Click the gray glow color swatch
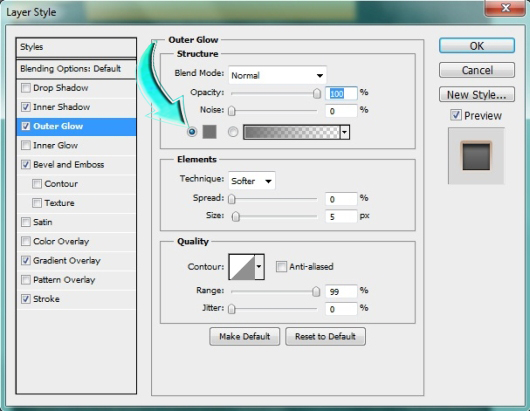The width and height of the screenshot is (530, 411). pyautogui.click(x=209, y=131)
